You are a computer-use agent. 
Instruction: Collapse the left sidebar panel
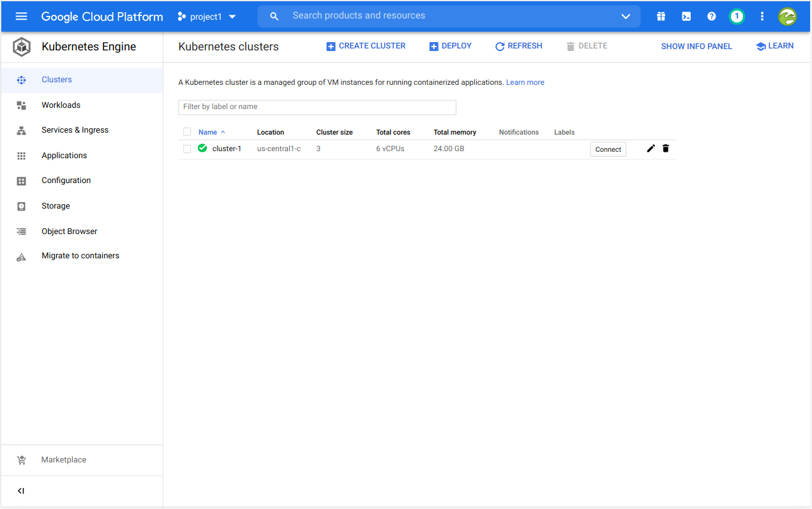21,491
